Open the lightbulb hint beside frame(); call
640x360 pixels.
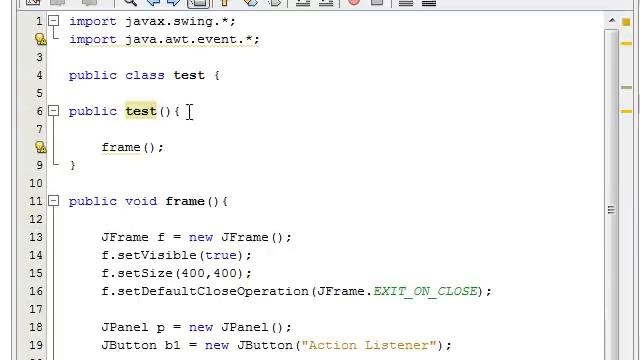pyautogui.click(x=40, y=147)
